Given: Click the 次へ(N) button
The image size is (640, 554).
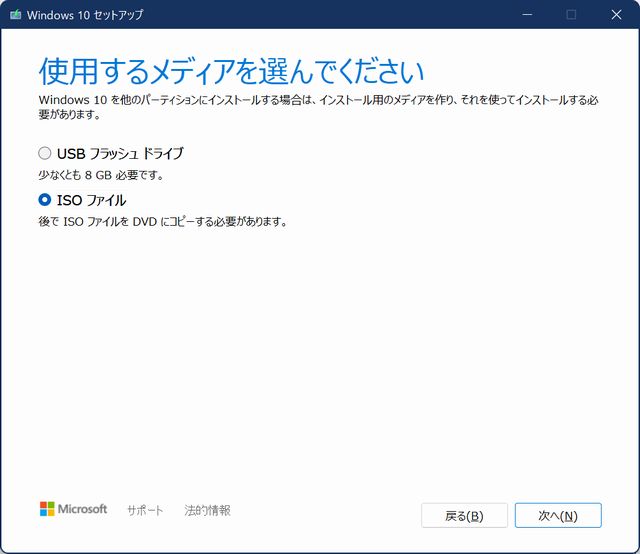Looking at the screenshot, I should point(558,516).
